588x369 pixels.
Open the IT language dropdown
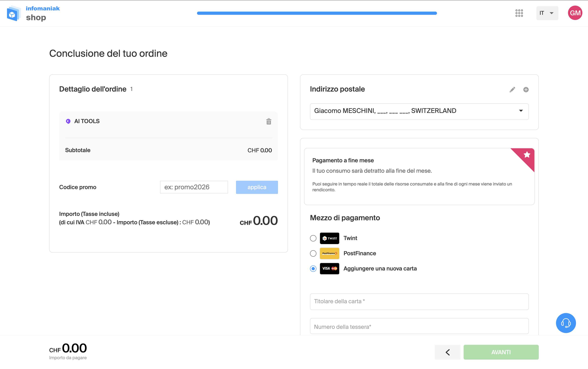coord(547,13)
